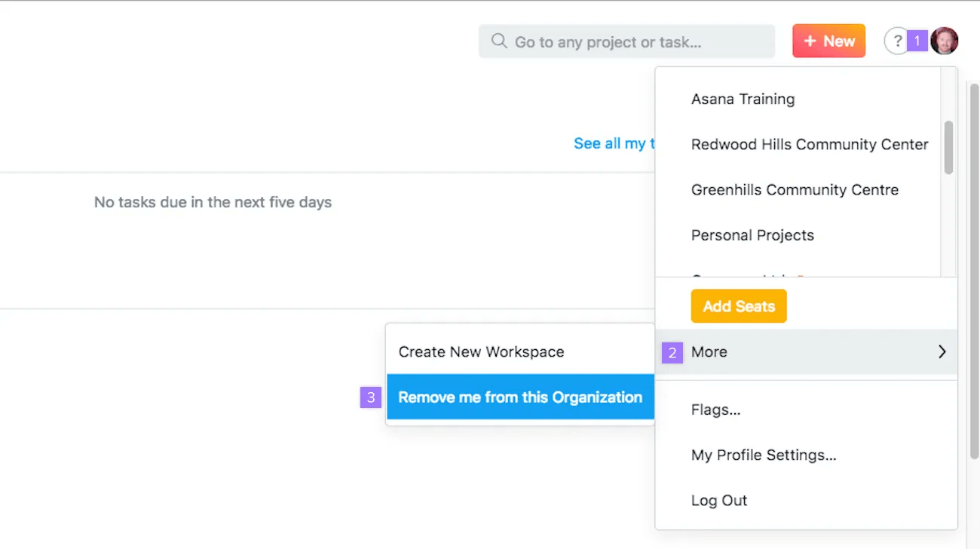
Task: Expand the More submenu chevron
Action: click(942, 351)
